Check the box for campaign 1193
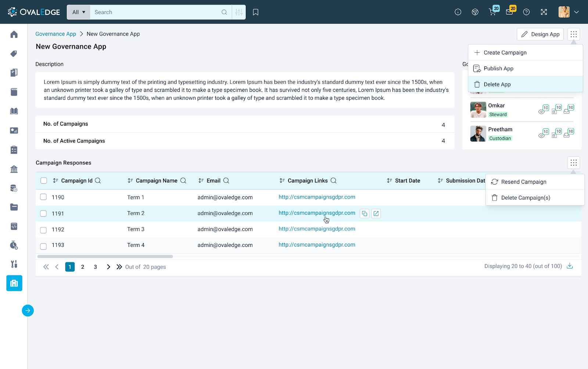The image size is (588, 369). pyautogui.click(x=43, y=246)
